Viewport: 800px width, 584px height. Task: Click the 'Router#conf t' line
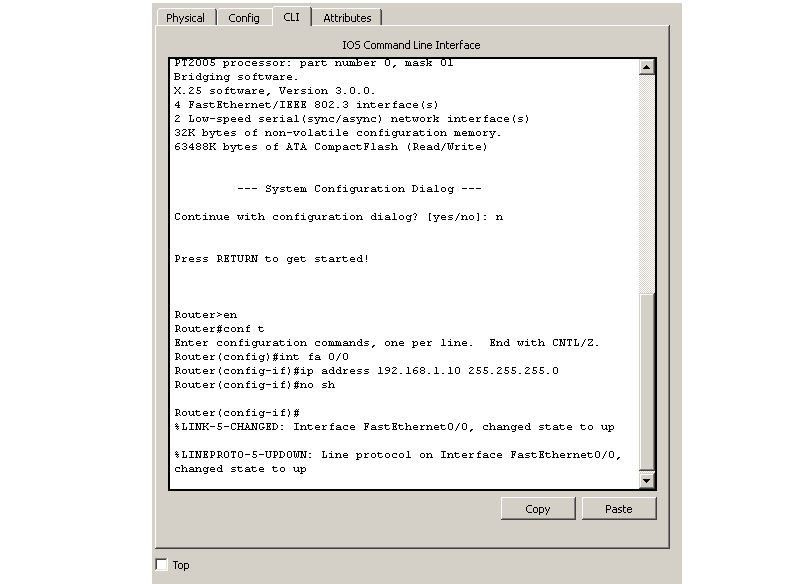(x=219, y=329)
